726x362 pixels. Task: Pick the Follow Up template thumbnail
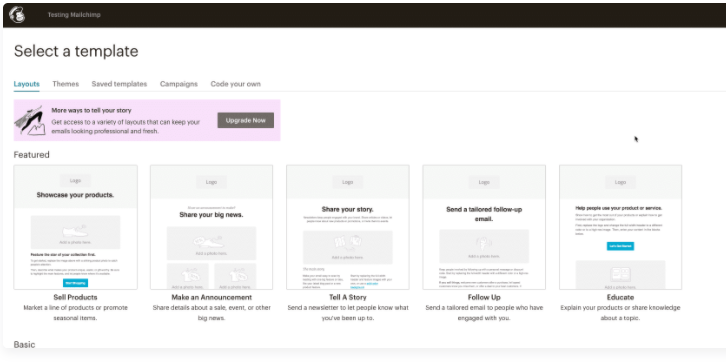coord(484,227)
